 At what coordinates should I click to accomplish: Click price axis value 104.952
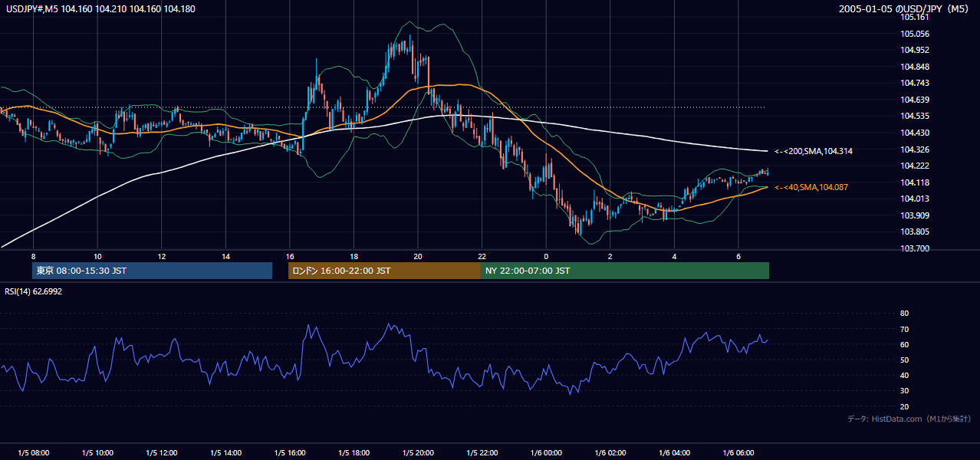click(915, 50)
